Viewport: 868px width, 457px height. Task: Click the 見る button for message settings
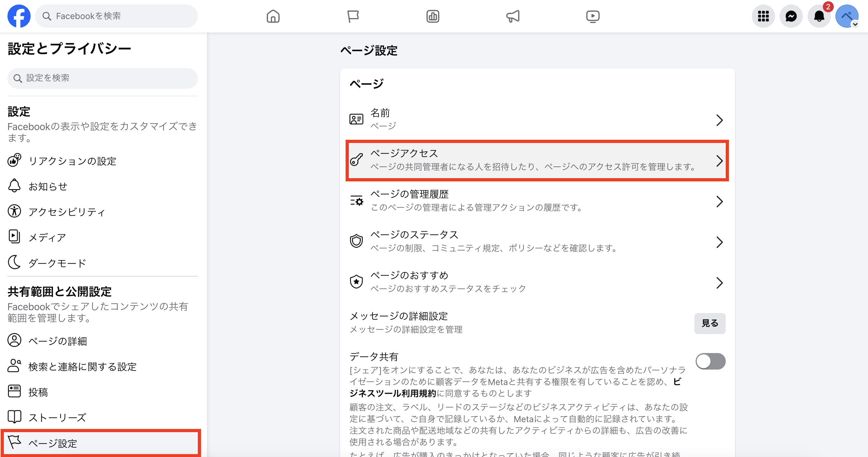click(x=710, y=323)
